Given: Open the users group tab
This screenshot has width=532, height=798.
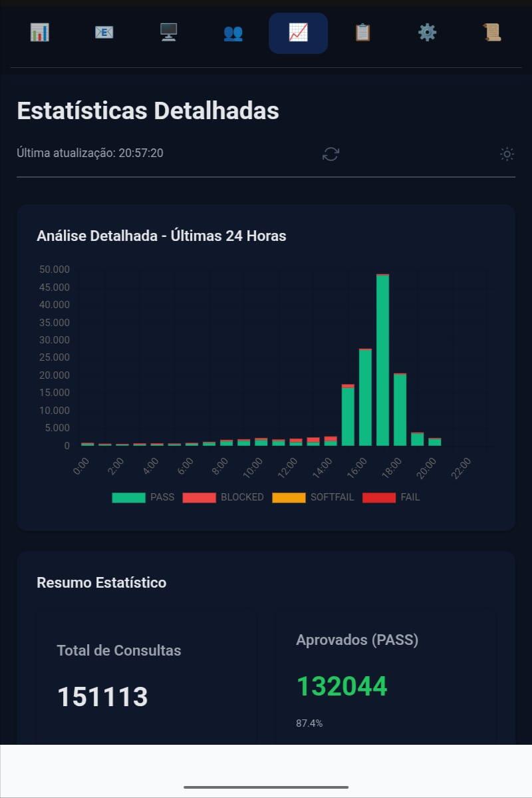Looking at the screenshot, I should [x=233, y=33].
